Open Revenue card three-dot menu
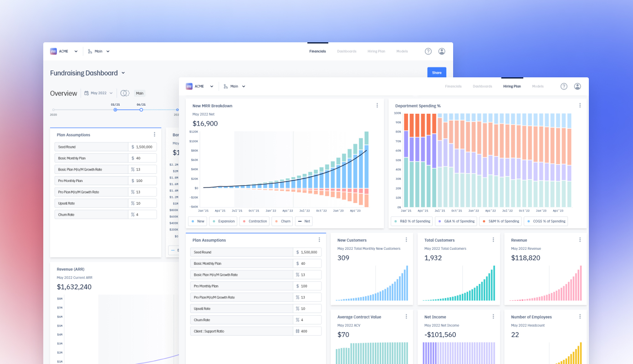This screenshot has height=364, width=633. pyautogui.click(x=580, y=240)
